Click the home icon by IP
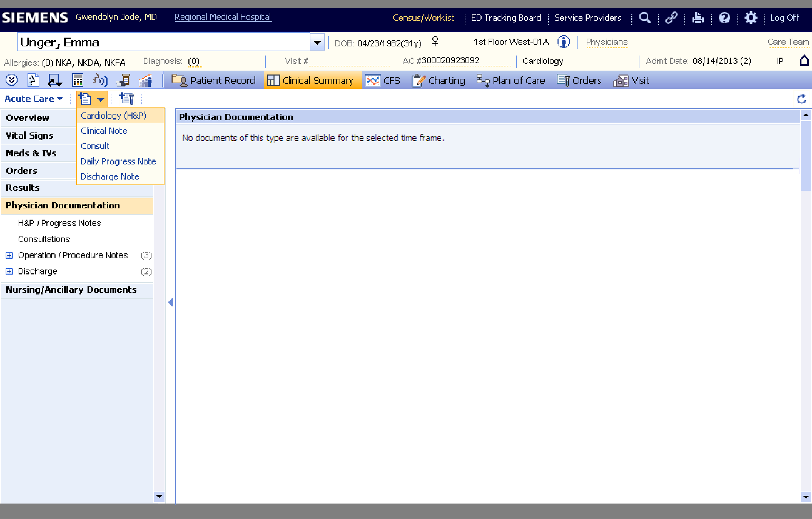 [804, 61]
